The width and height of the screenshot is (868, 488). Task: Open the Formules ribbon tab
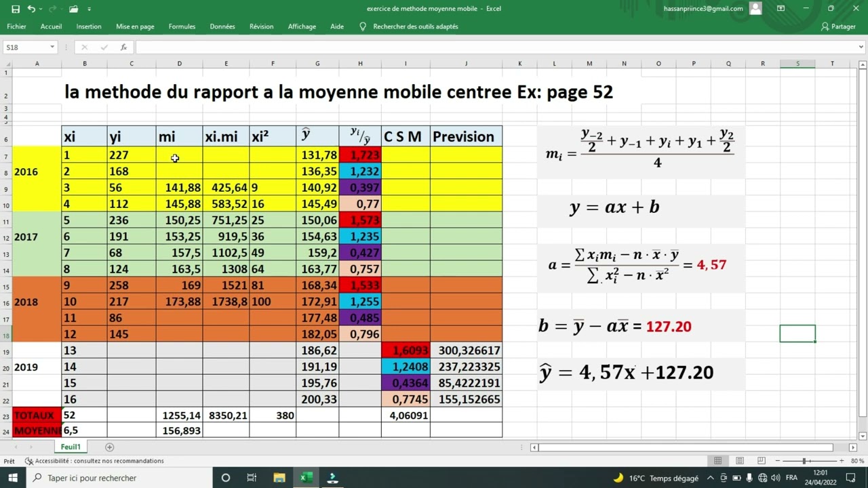click(182, 26)
